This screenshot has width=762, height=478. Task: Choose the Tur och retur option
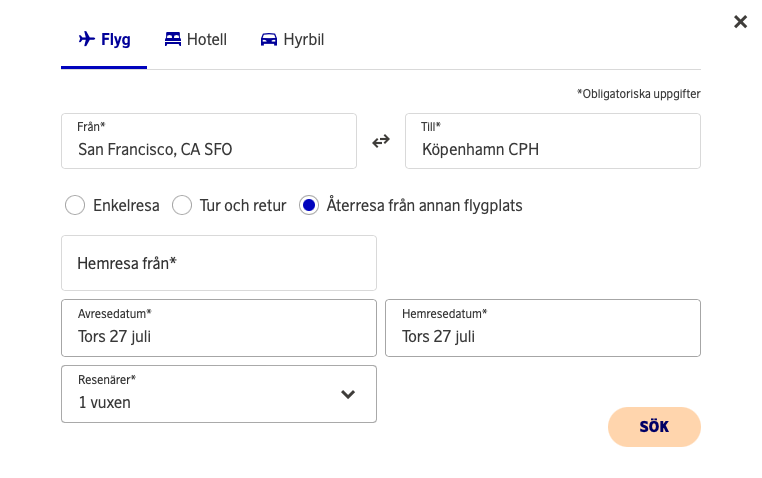tap(182, 206)
